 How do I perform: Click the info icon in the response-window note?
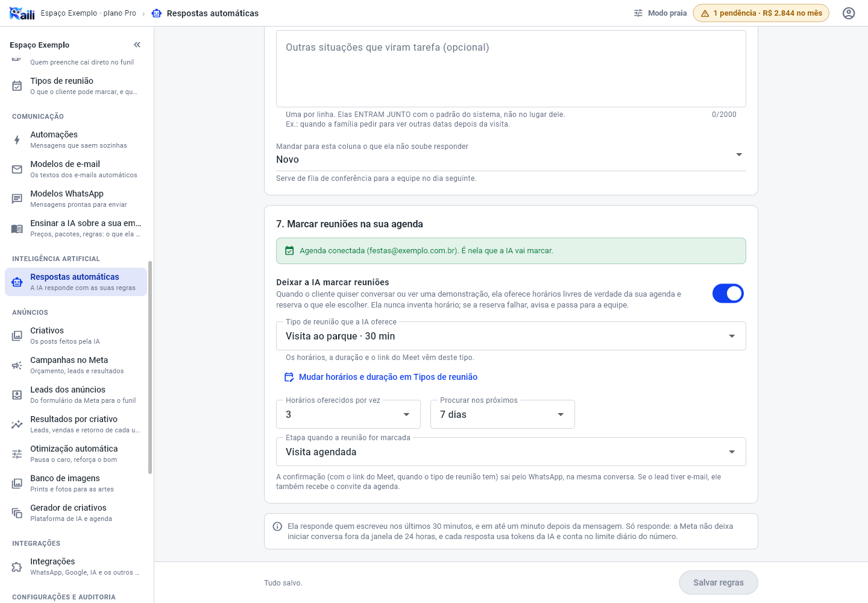click(x=277, y=526)
